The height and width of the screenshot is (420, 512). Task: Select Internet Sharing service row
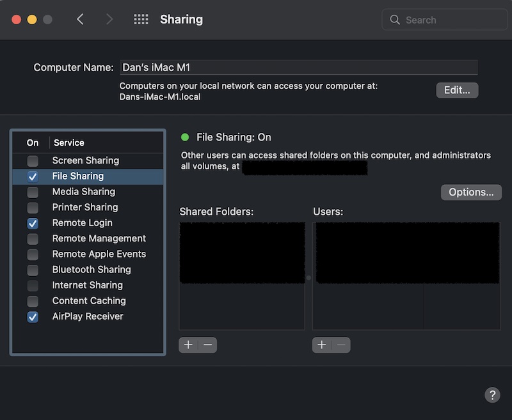(87, 285)
